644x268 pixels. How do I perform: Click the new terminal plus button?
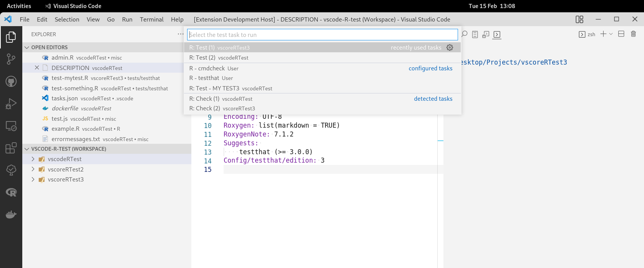[x=603, y=34]
